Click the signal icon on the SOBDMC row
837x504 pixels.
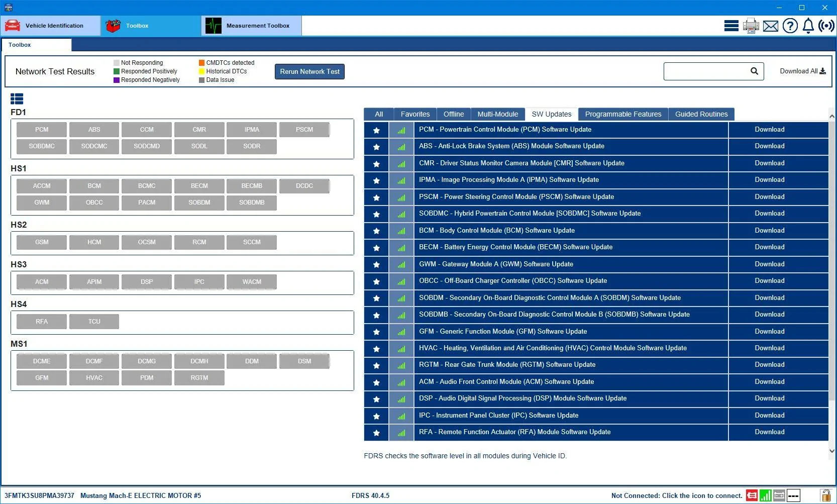(x=401, y=214)
